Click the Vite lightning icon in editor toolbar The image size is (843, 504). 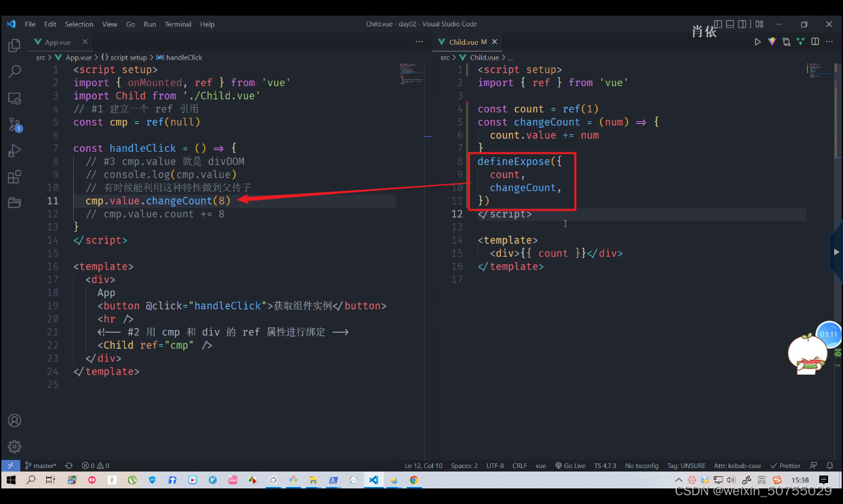coord(772,41)
